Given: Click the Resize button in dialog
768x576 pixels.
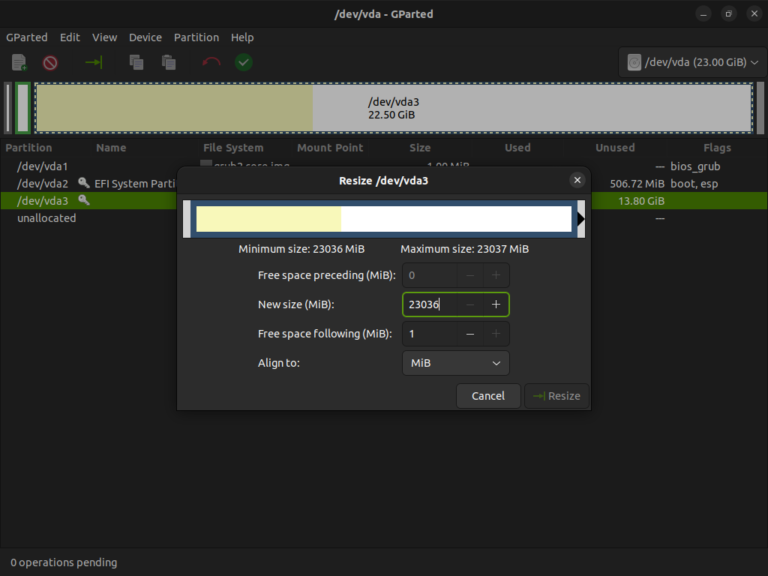Looking at the screenshot, I should (556, 396).
